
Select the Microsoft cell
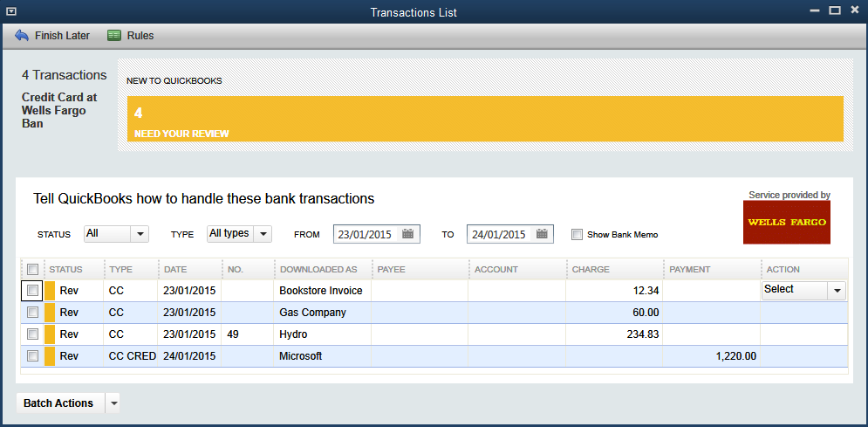pos(322,356)
